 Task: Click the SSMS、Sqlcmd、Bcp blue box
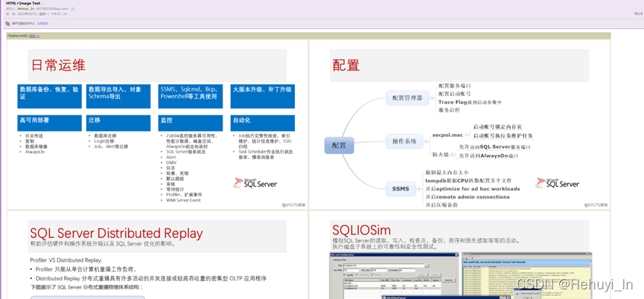191,97
